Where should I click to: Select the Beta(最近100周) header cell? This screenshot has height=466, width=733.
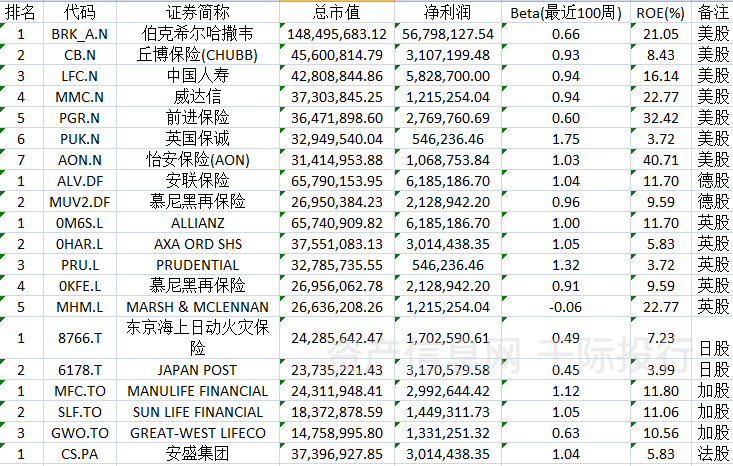click(x=566, y=12)
